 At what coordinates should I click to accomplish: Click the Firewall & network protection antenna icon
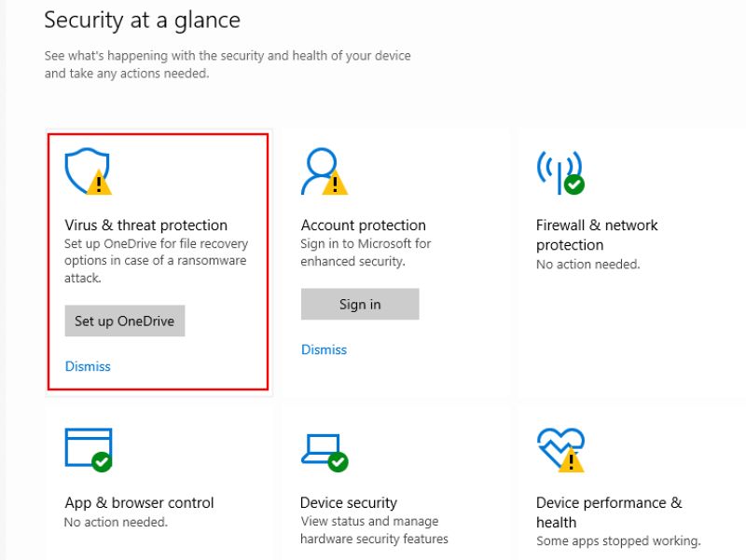[560, 172]
